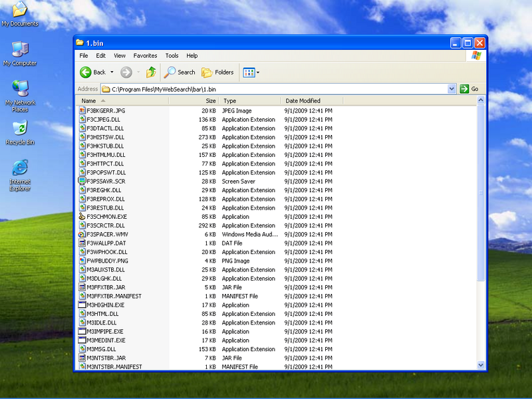
Task: Click the M3NTSTBR.MANIFEST file name
Action: click(114, 366)
